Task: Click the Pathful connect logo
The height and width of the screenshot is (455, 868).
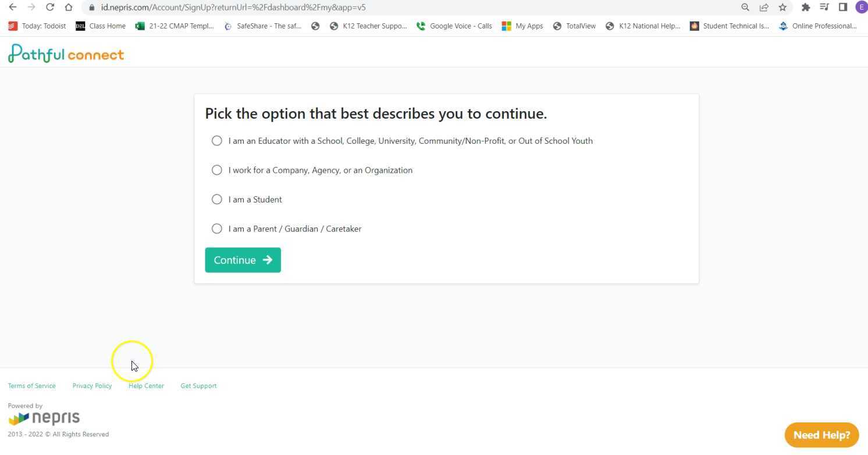Action: pos(66,53)
